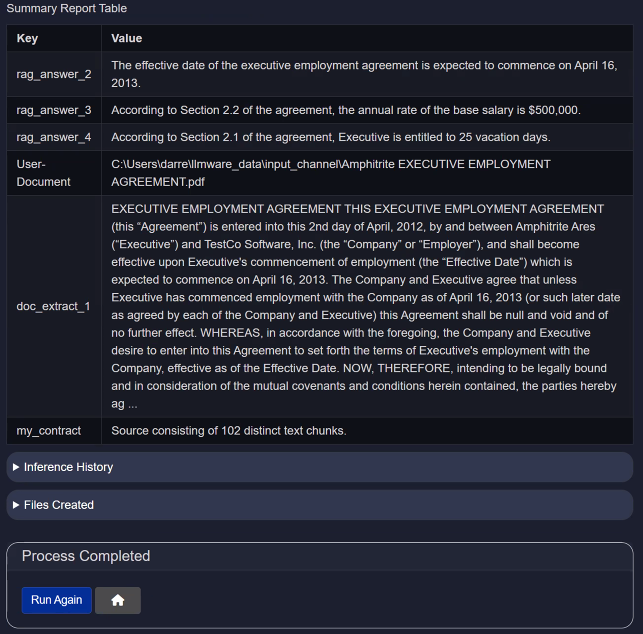Click the Home icon button

[x=118, y=600]
